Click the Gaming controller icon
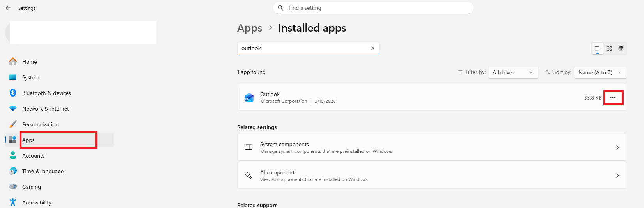Viewport: 644px width, 208px height. tap(13, 186)
